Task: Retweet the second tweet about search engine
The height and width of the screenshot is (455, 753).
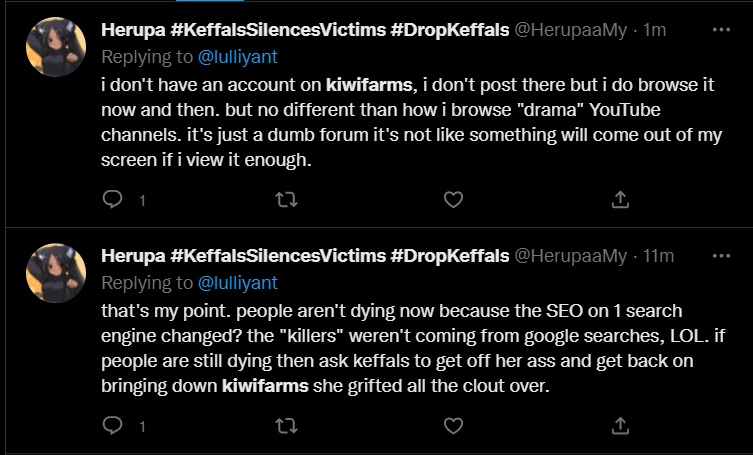Action: [x=286, y=427]
